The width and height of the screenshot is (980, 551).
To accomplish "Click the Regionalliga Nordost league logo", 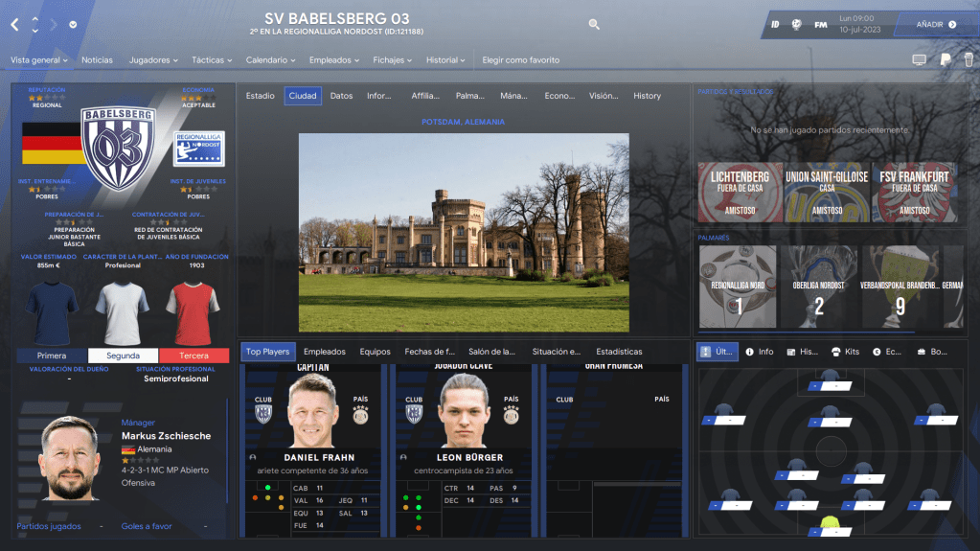I will tap(198, 149).
